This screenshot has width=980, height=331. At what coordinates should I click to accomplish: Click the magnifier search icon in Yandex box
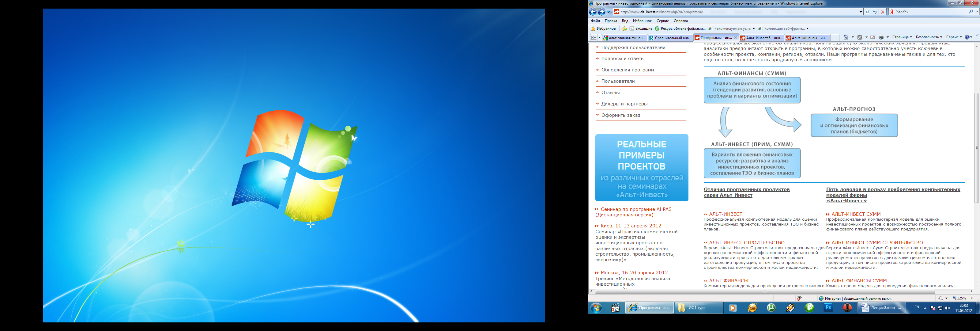coord(971,12)
